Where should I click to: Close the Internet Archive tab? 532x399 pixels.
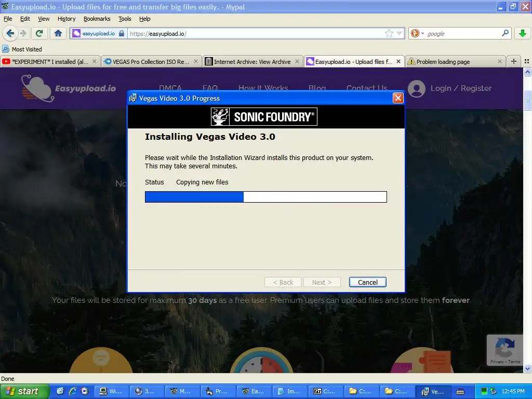[x=297, y=61]
